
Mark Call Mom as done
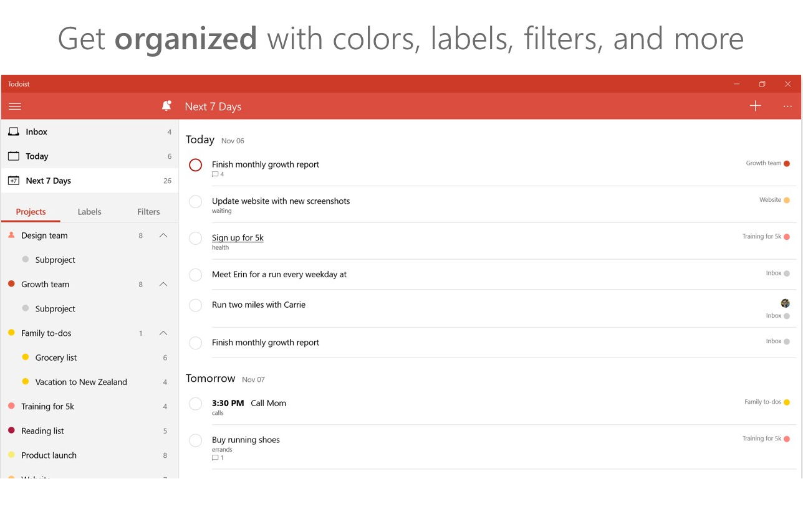(195, 404)
